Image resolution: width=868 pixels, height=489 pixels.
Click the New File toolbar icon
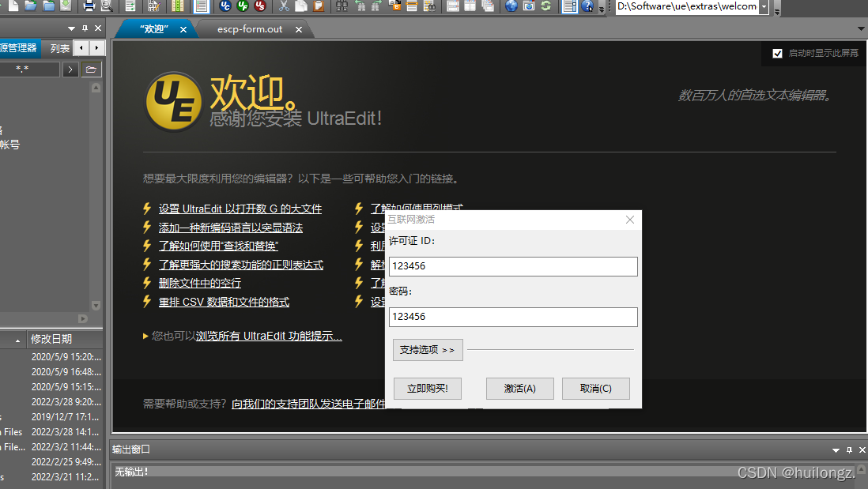[13, 6]
